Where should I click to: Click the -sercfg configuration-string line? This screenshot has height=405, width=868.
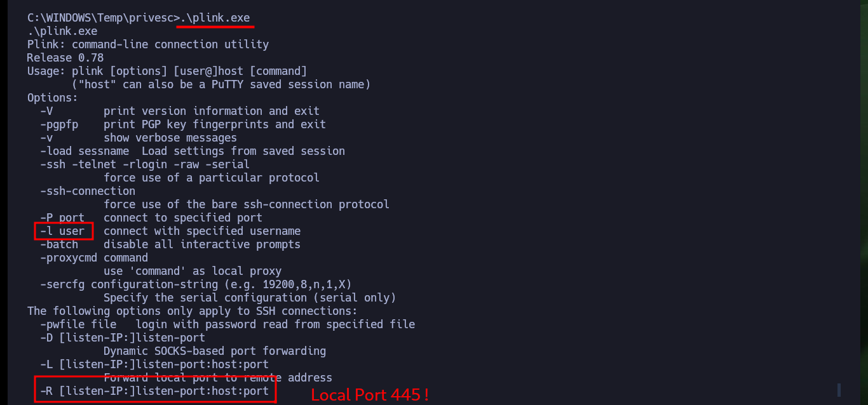(x=196, y=284)
